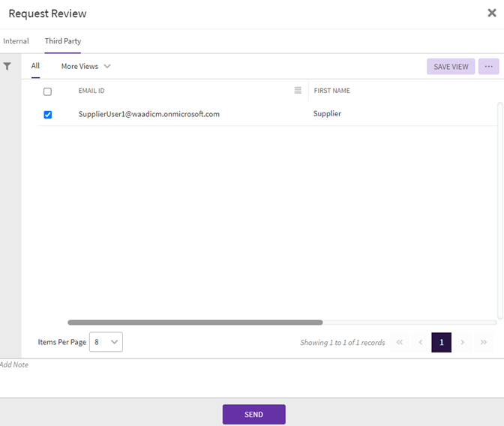Open the Email ID column menu icon
The height and width of the screenshot is (426, 504).
pos(298,91)
